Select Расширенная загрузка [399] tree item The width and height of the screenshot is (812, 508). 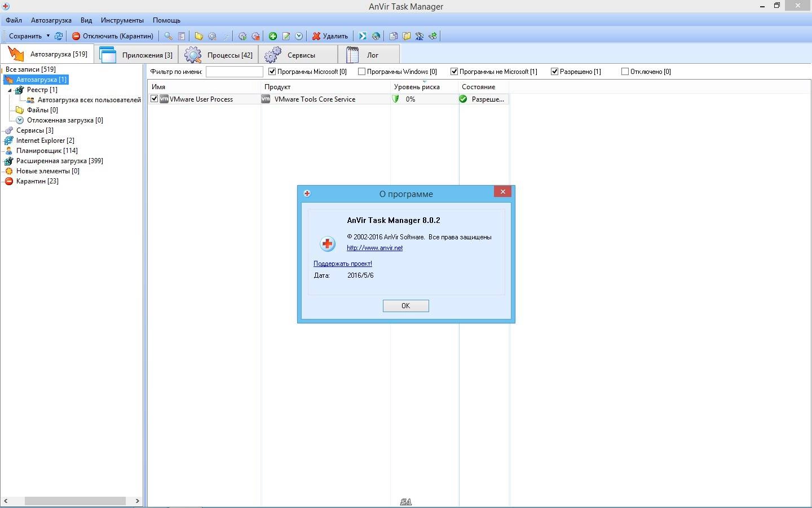coord(59,161)
